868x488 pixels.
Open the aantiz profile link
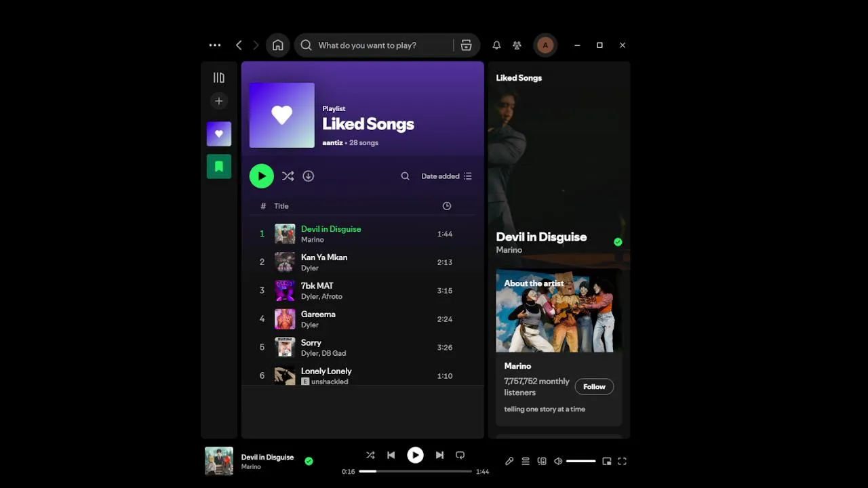pos(332,143)
